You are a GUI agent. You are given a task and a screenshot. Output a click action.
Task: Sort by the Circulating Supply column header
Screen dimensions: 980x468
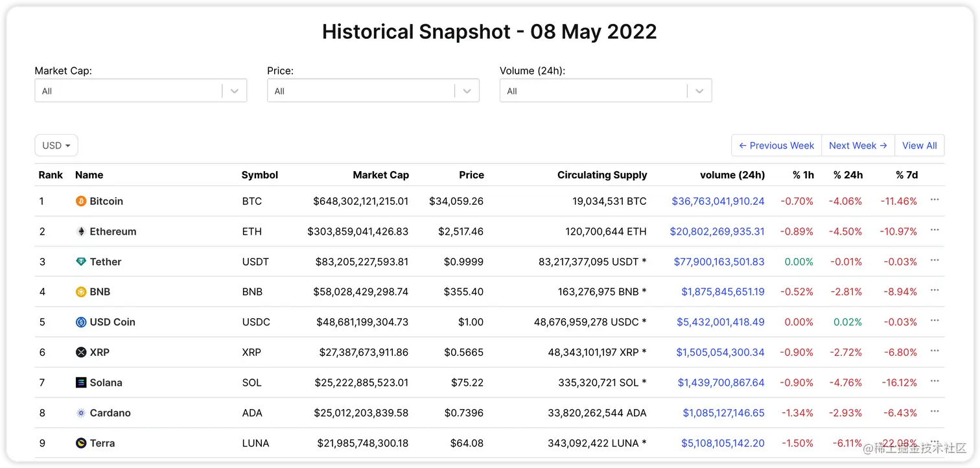[602, 175]
